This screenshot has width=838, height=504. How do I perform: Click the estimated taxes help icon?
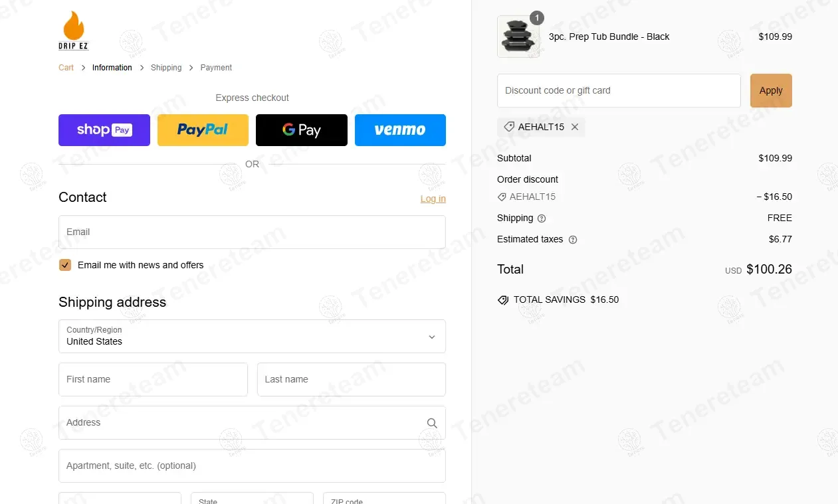[573, 240]
